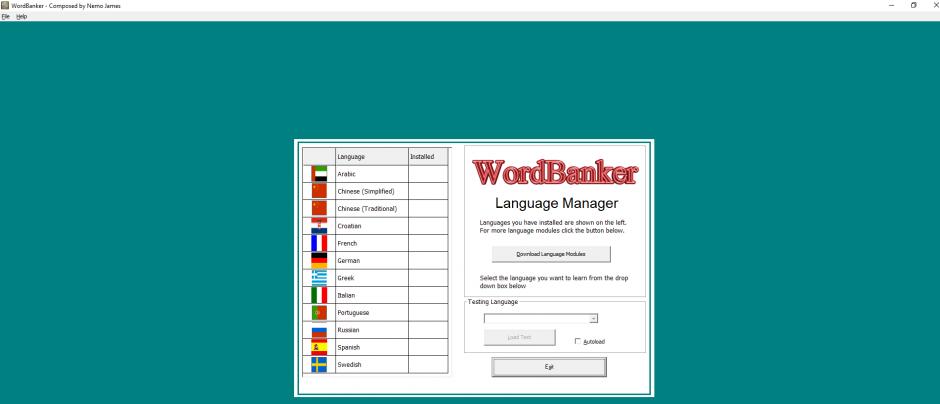The height and width of the screenshot is (404, 940).
Task: Click the Arabic flag icon
Action: [319, 174]
